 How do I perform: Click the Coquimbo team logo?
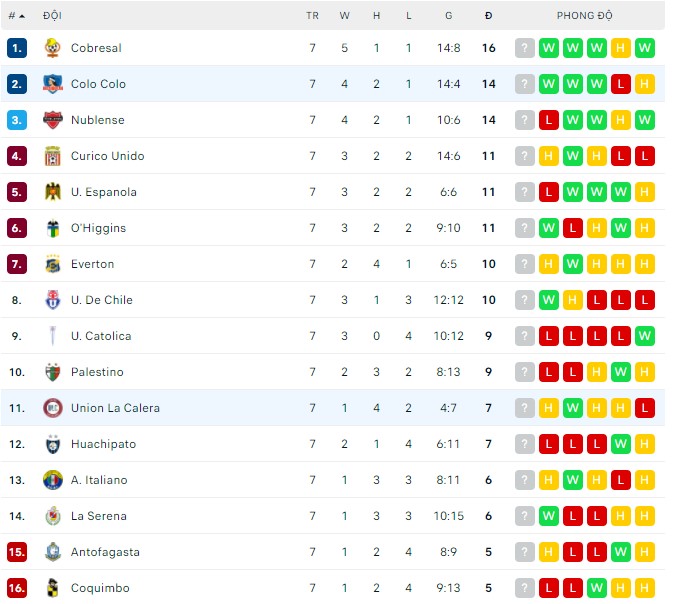(53, 588)
